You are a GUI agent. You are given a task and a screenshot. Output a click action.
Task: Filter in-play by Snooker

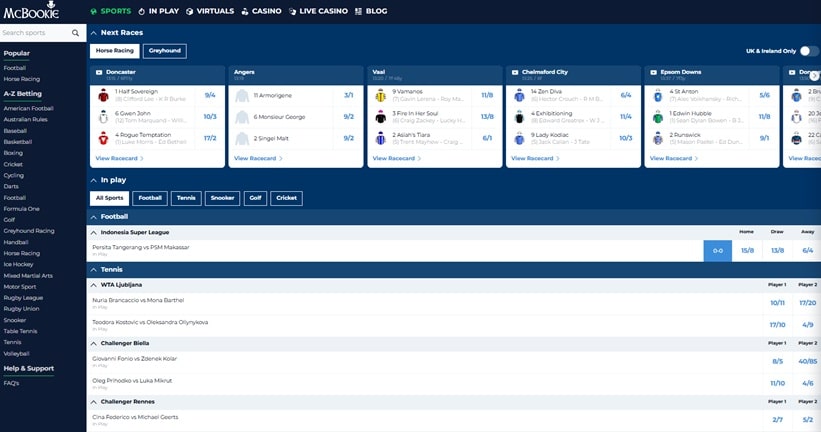click(x=221, y=198)
